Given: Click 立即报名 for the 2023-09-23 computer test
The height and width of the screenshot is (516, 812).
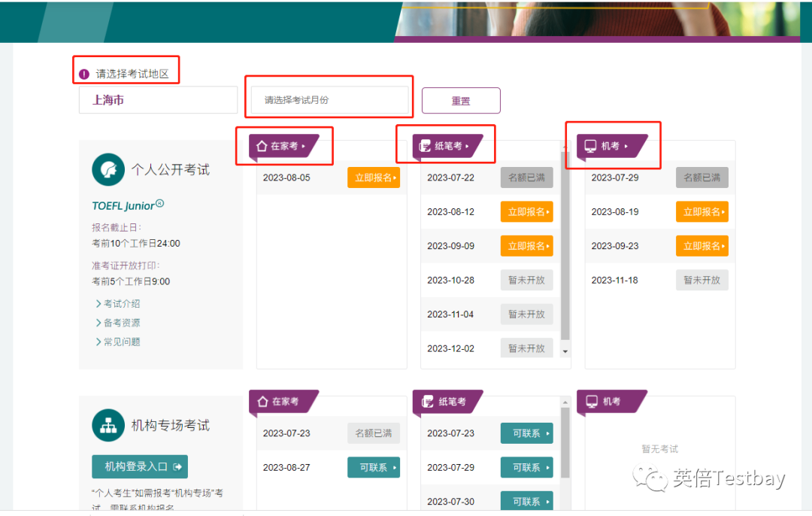Looking at the screenshot, I should click(702, 246).
